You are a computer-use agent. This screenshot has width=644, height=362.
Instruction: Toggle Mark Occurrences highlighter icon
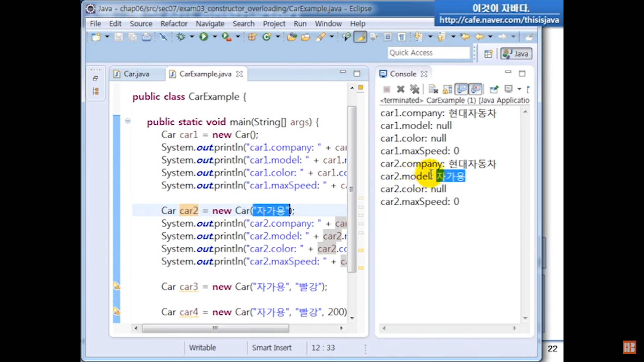[360, 37]
